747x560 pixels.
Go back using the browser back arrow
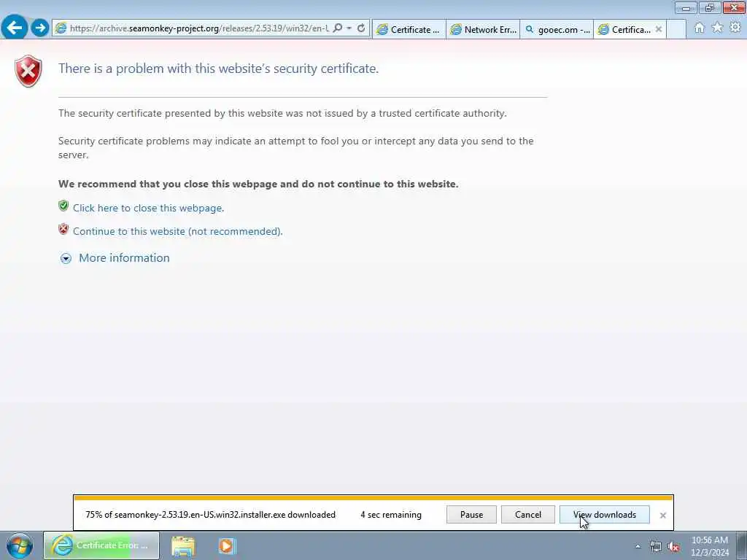point(15,28)
